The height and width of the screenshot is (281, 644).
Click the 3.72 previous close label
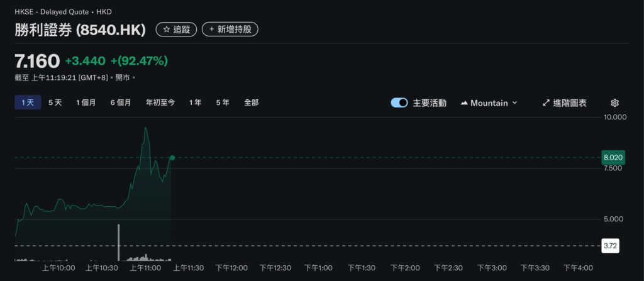[611, 246]
